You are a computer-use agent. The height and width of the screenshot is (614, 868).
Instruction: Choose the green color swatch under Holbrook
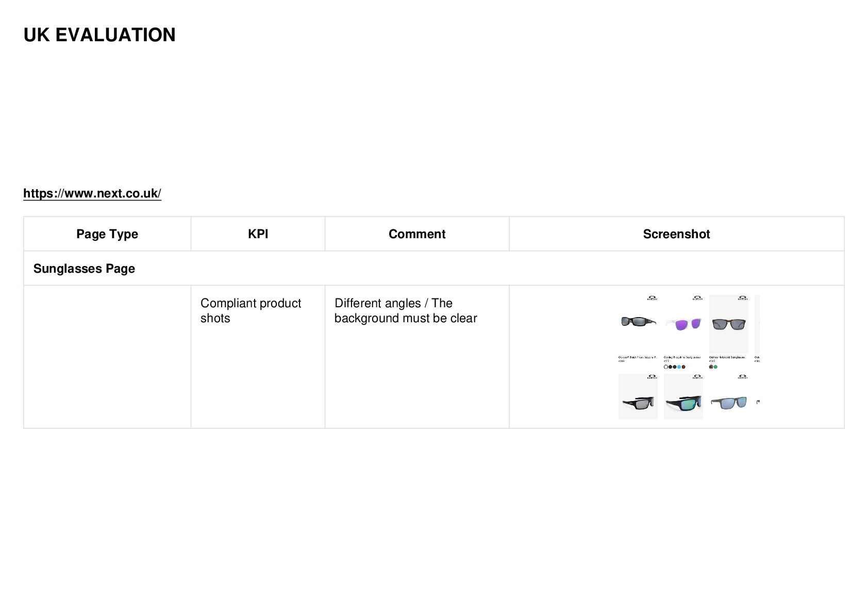715,367
